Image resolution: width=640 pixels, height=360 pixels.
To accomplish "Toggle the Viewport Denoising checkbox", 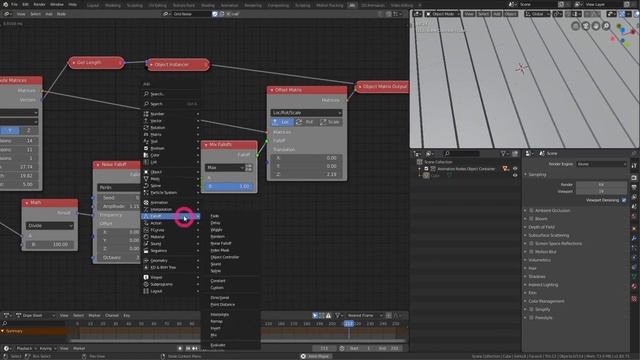I will pyautogui.click(x=624, y=200).
